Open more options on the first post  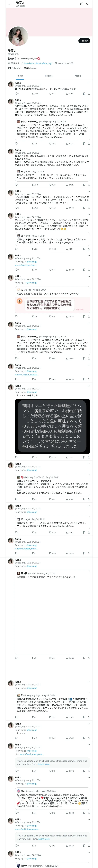coord(89,83)
